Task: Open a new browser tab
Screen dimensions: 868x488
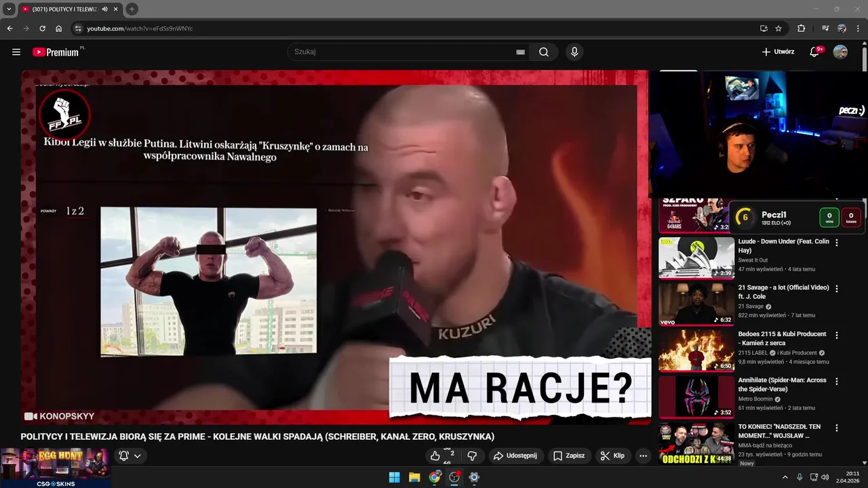Action: 132,9
